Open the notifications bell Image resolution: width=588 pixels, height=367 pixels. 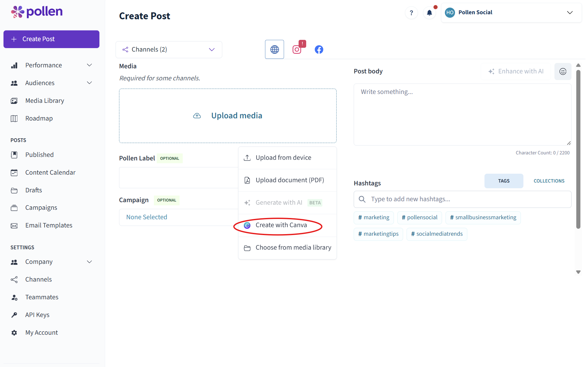[429, 13]
